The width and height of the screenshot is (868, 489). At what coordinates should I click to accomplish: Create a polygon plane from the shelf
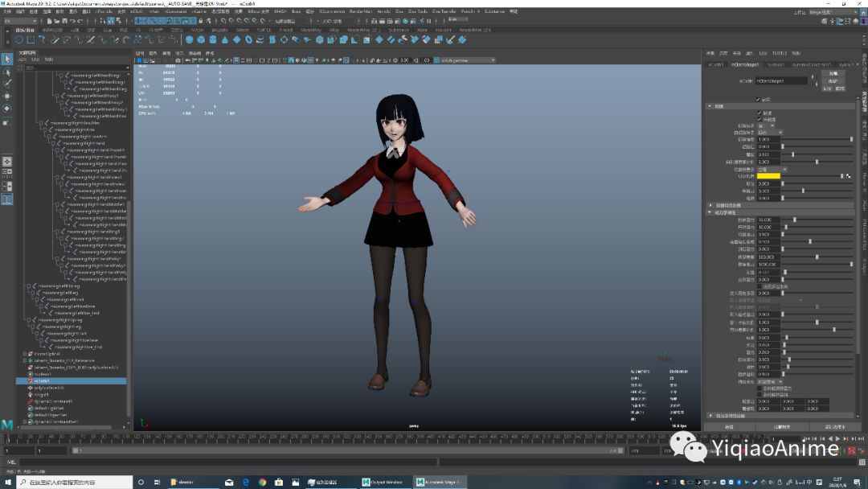pyautogui.click(x=236, y=40)
